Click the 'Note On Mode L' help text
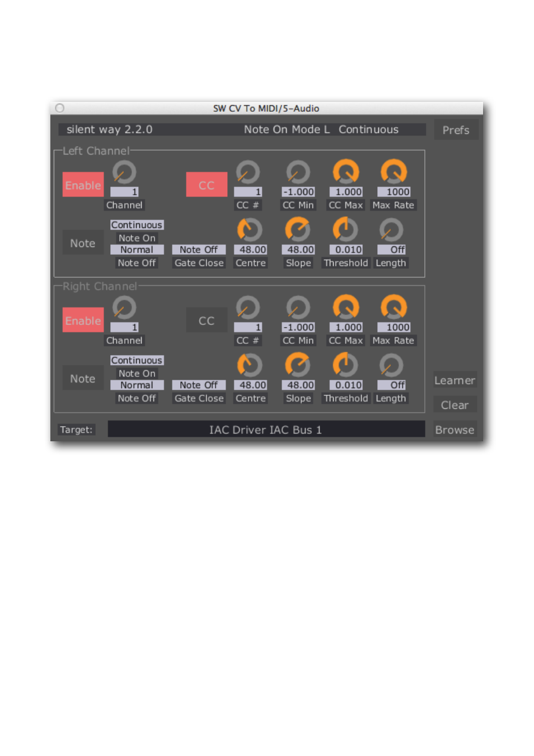 click(287, 129)
